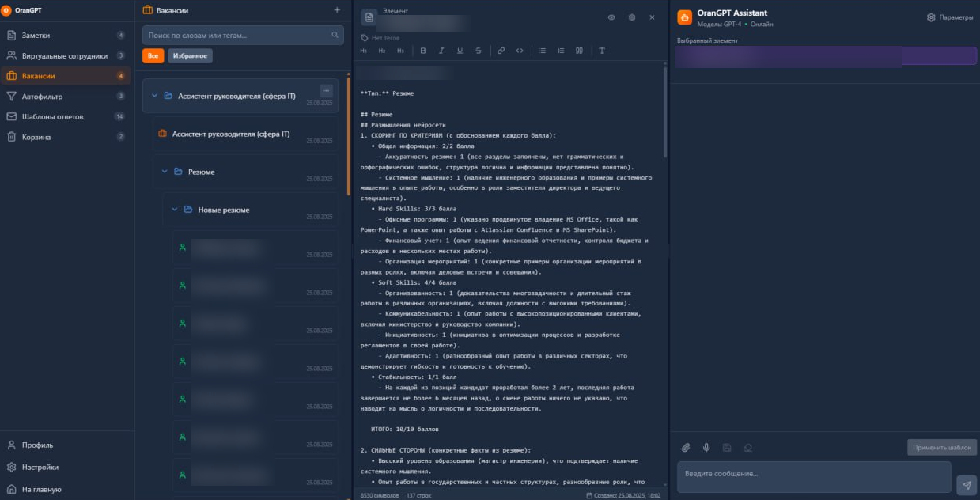Select the Избранное filter tab
The width and height of the screenshot is (980, 500).
pos(190,56)
